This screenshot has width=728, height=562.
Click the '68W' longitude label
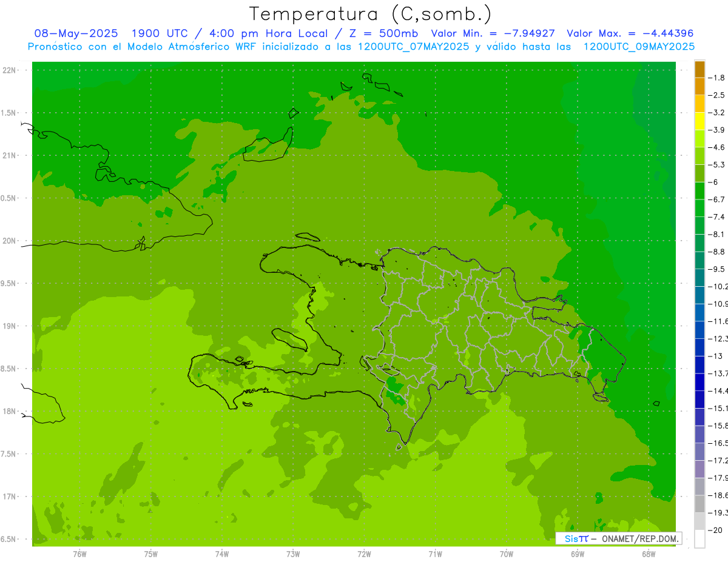649,554
